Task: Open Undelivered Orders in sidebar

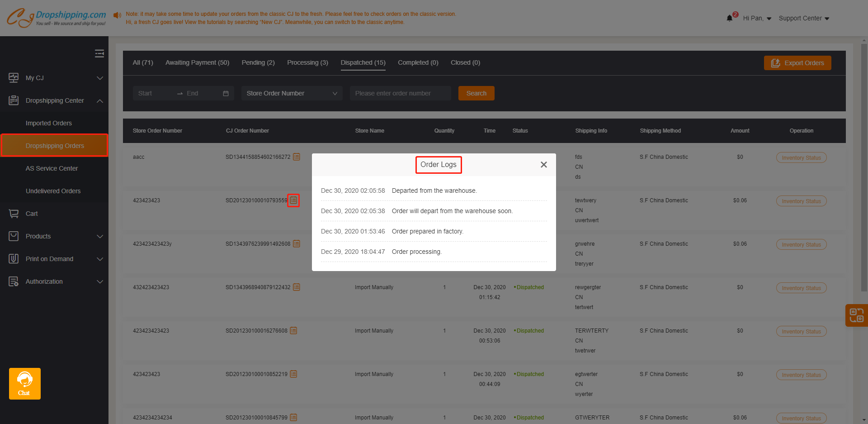Action: click(x=53, y=191)
